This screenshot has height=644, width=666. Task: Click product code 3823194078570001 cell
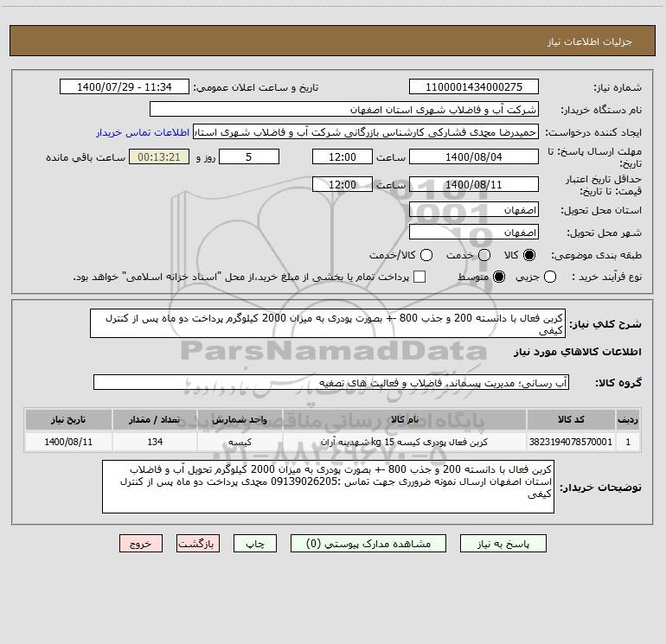[571, 442]
